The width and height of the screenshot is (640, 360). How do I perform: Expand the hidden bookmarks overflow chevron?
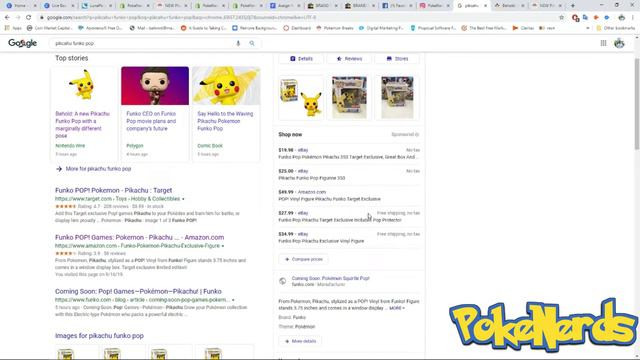coord(588,28)
